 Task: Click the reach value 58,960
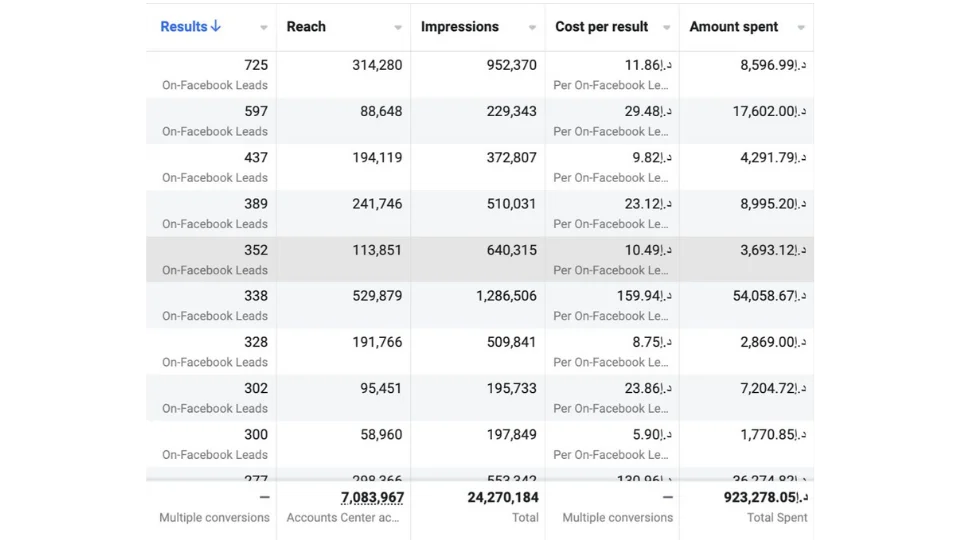coord(381,435)
